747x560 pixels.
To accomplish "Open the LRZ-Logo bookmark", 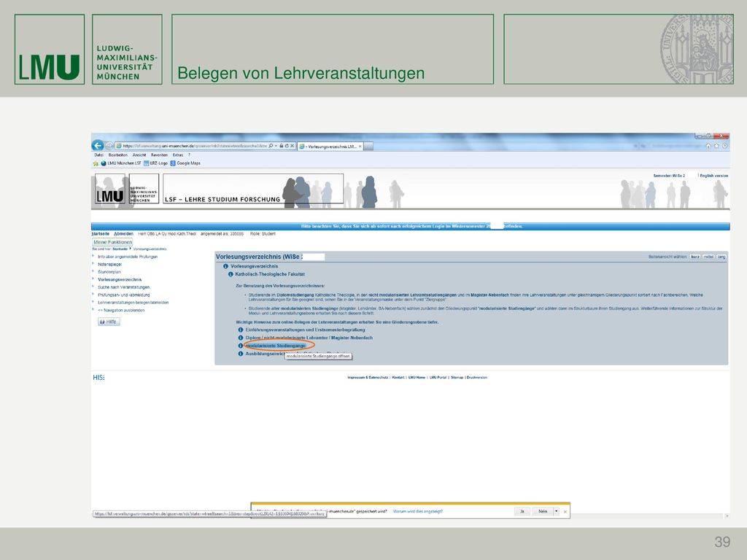I will tap(156, 163).
